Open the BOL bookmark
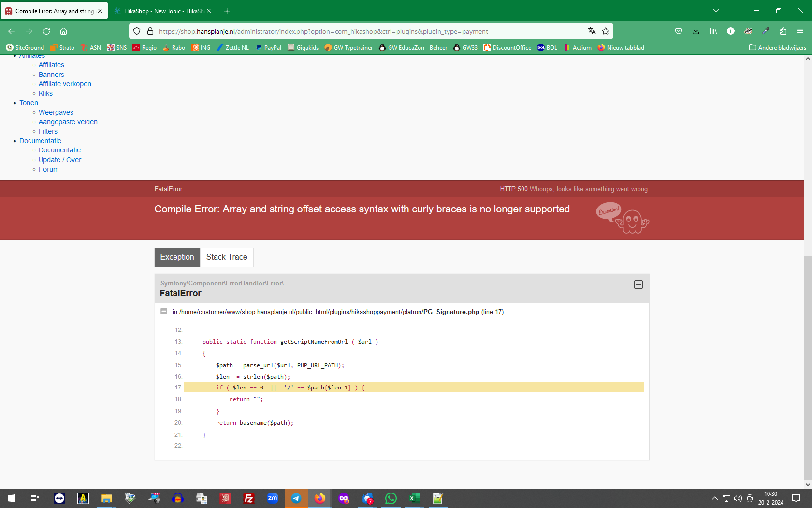 tap(547, 47)
